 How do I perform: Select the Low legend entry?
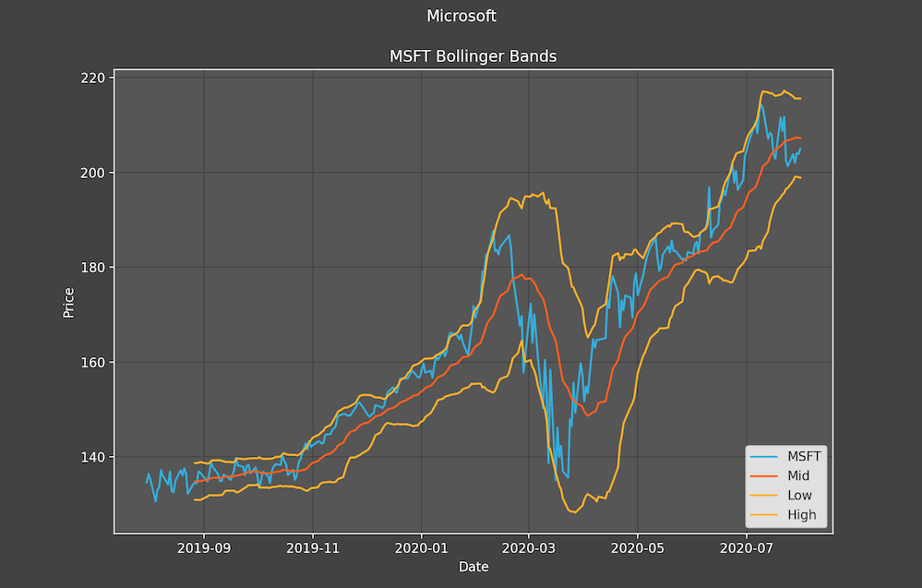click(781, 496)
